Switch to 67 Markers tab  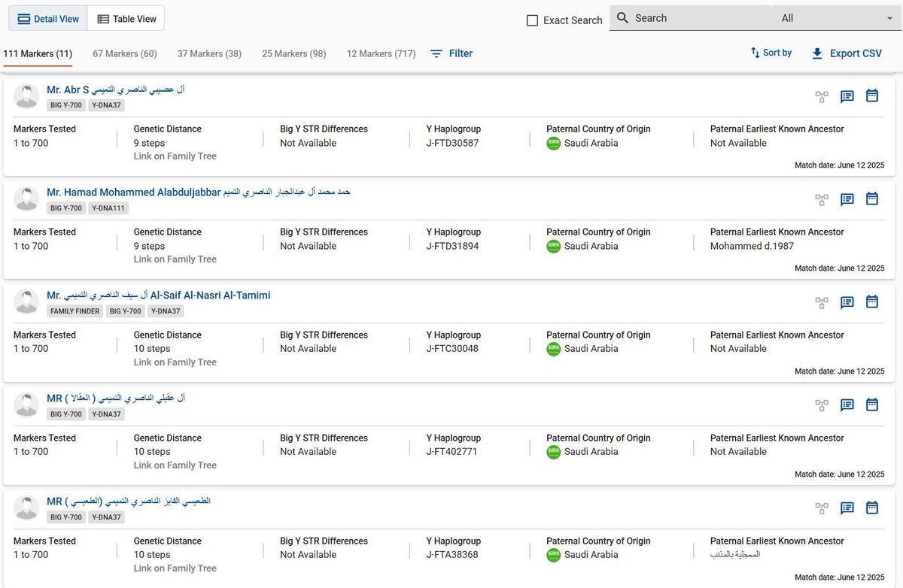[125, 53]
